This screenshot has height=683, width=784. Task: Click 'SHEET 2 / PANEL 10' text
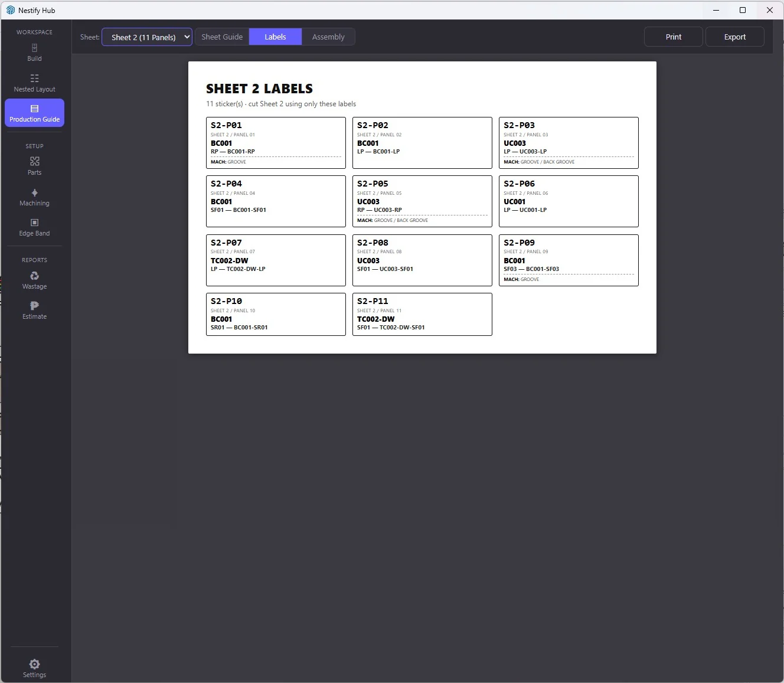point(233,311)
